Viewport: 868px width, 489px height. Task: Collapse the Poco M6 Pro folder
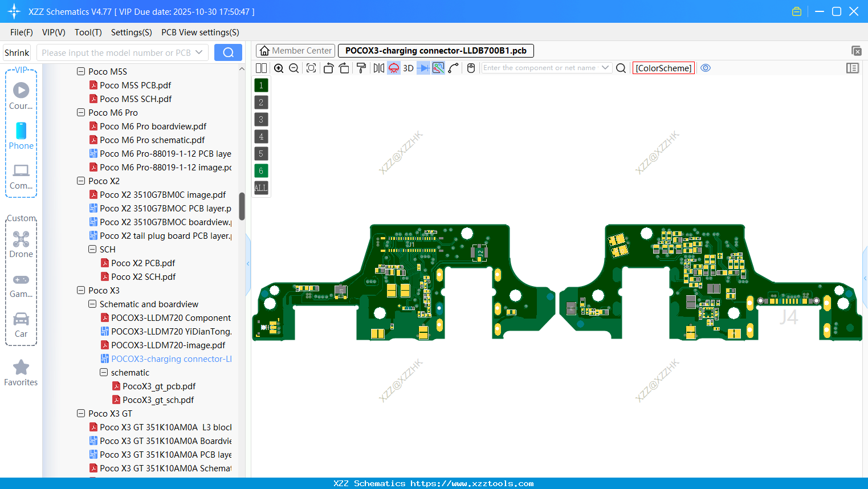coord(81,113)
